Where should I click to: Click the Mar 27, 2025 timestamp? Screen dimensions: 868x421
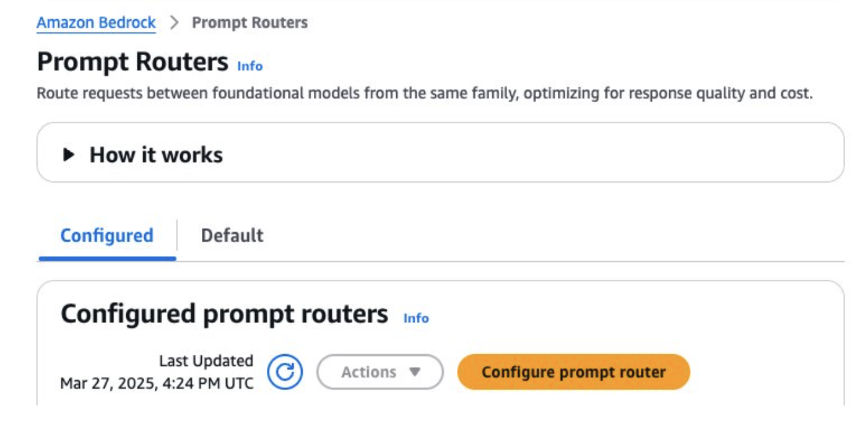click(157, 384)
